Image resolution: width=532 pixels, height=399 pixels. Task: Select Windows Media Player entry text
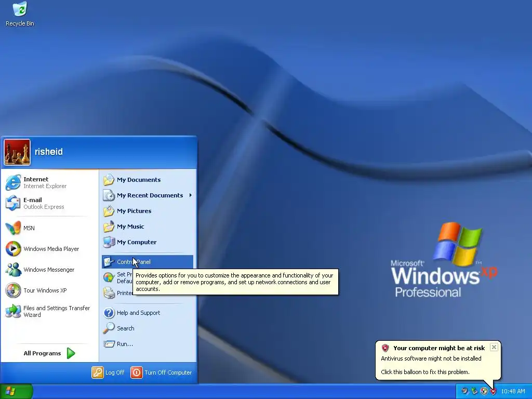51,249
